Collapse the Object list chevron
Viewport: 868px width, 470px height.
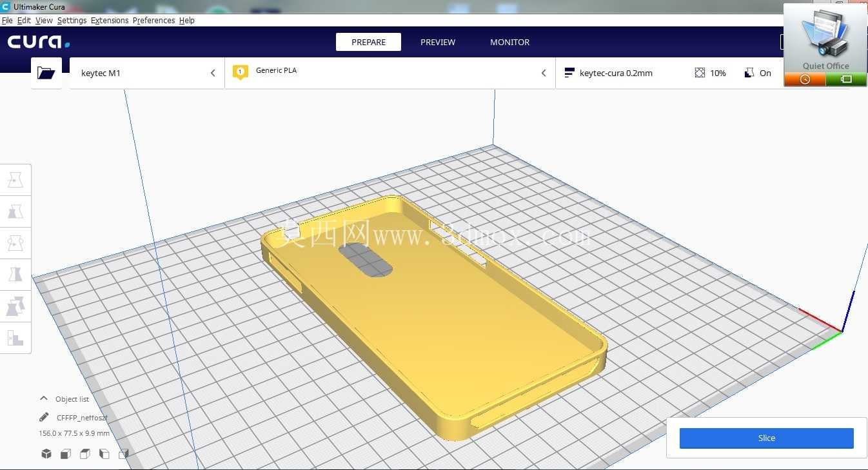[x=44, y=398]
